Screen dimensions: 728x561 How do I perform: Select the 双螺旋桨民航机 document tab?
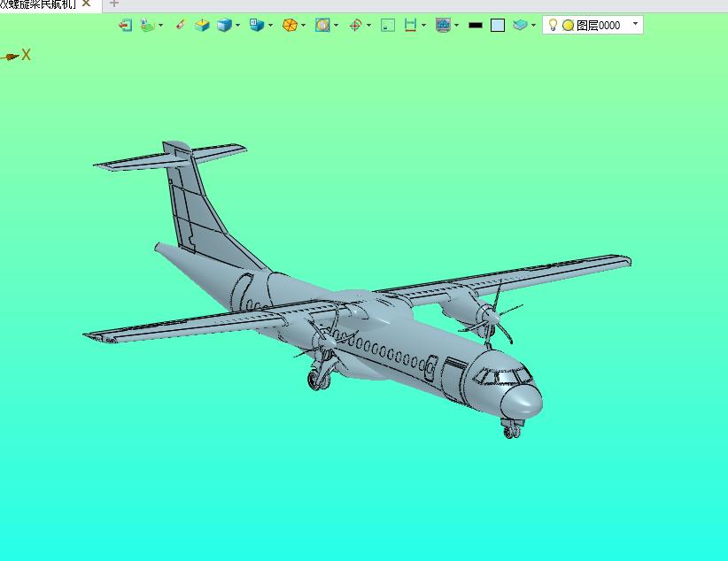[x=37, y=4]
